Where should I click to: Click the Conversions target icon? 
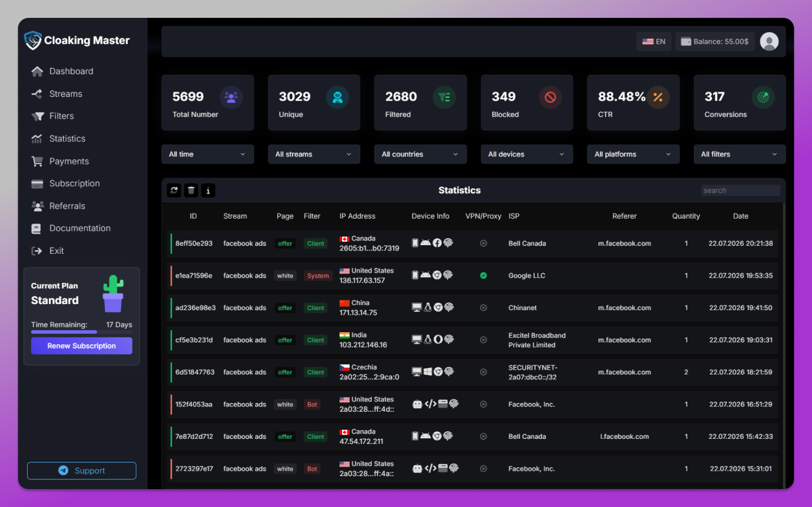[x=763, y=97]
